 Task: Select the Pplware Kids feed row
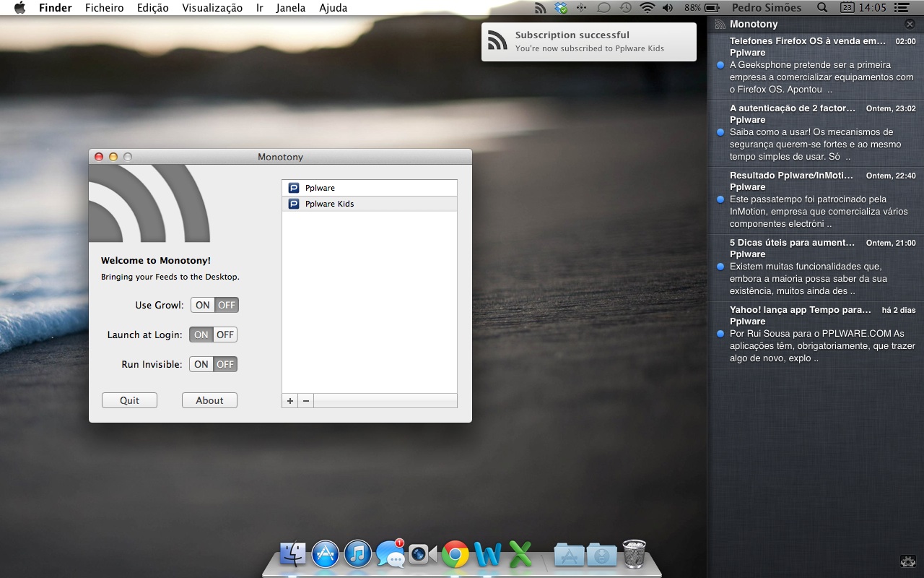[370, 204]
